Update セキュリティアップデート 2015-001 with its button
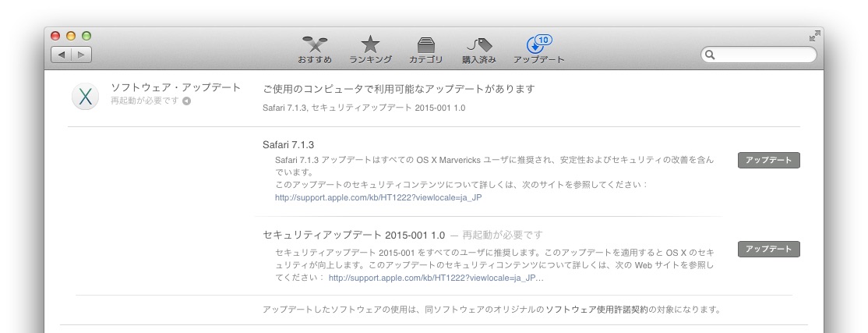The width and height of the screenshot is (868, 333). click(x=768, y=250)
